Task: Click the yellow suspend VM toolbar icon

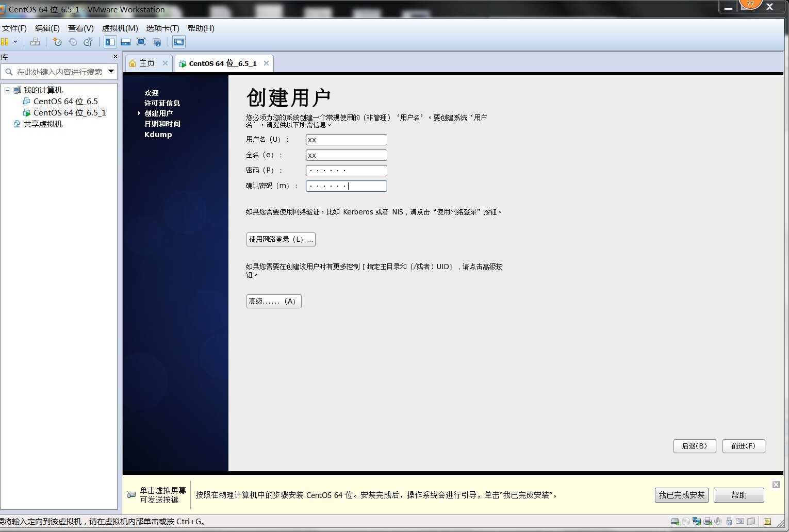Action: (5, 42)
